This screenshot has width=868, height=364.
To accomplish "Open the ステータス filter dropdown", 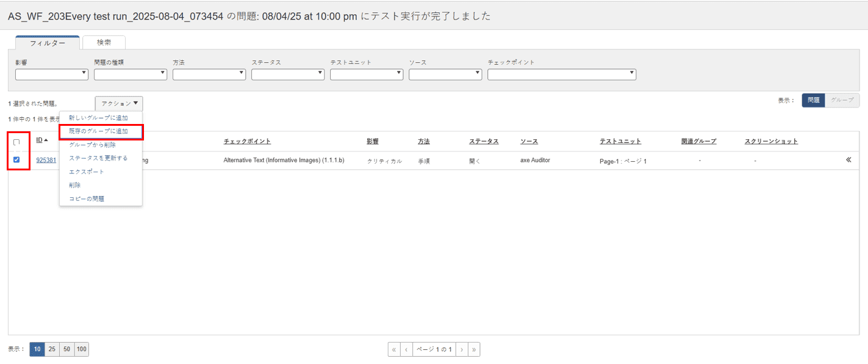I will [288, 75].
